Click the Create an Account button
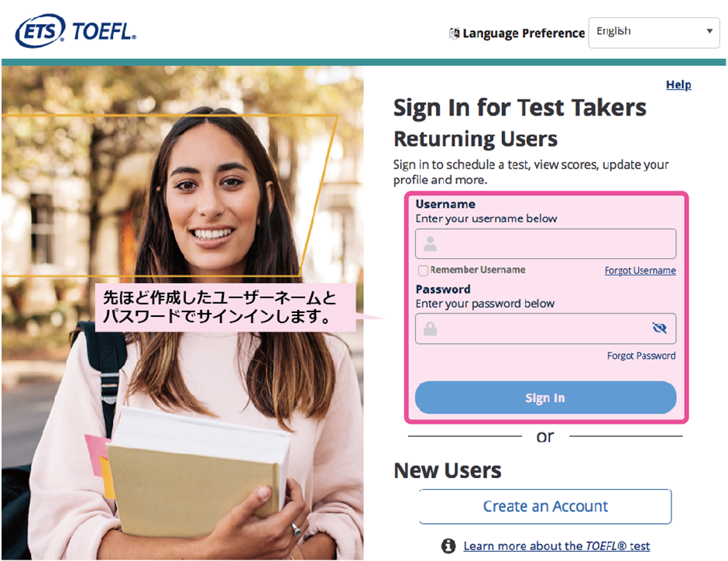The height and width of the screenshot is (561, 728). click(545, 506)
